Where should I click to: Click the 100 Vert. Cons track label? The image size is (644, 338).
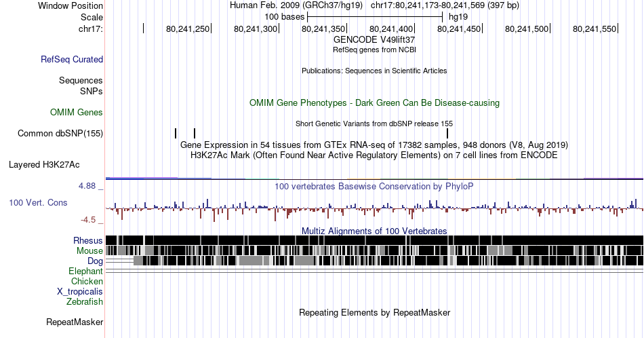38,202
